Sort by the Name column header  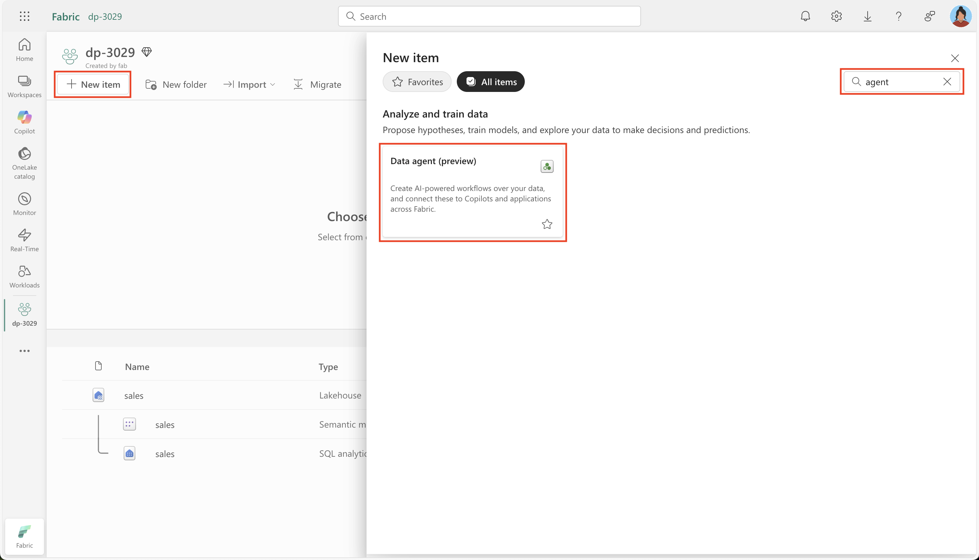click(137, 366)
